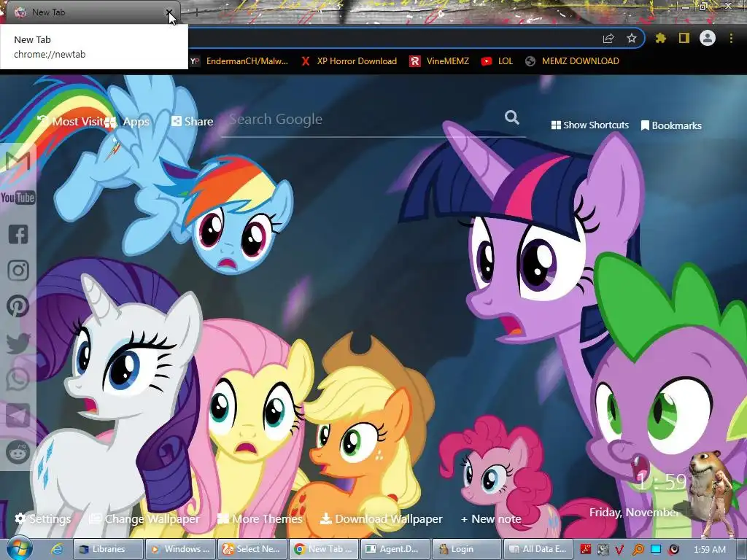The height and width of the screenshot is (560, 747).
Task: Open the Pinterest sidebar shortcut
Action: (x=18, y=306)
